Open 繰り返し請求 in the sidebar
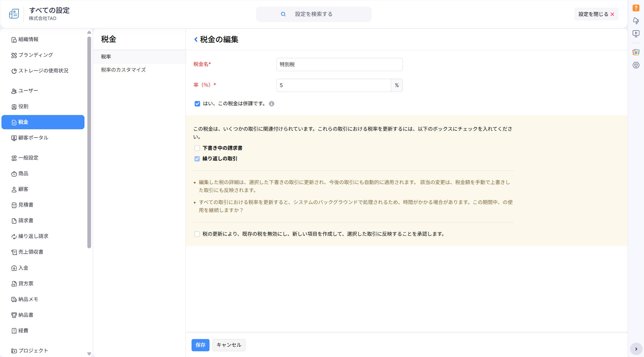The width and height of the screenshot is (644, 357). (x=33, y=236)
